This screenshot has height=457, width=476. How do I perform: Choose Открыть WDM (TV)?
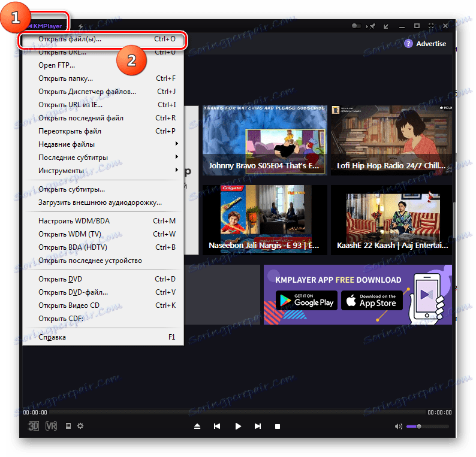[103, 234]
